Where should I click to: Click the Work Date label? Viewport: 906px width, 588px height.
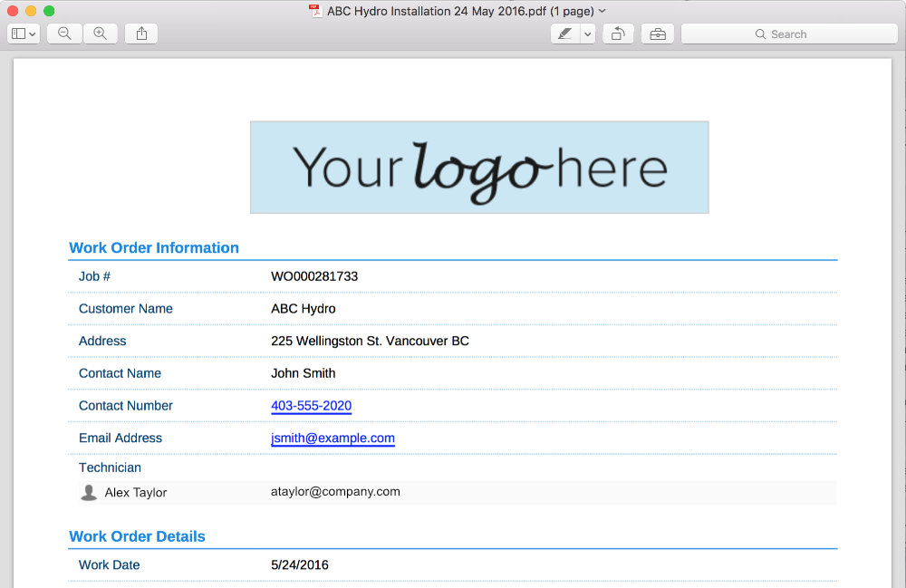[x=110, y=564]
